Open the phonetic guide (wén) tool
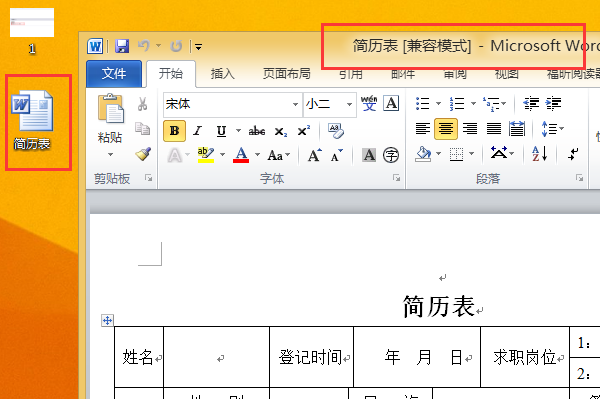 pyautogui.click(x=369, y=103)
